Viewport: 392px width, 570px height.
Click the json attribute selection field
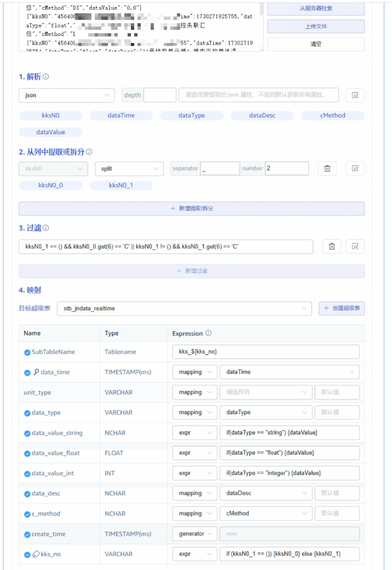click(x=259, y=95)
